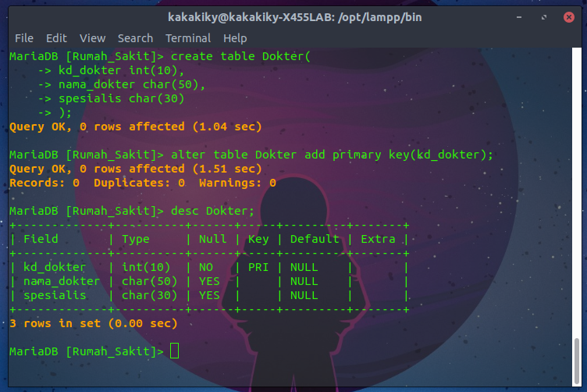The width and height of the screenshot is (587, 392).
Task: Open the Edit menu
Action: pyautogui.click(x=56, y=38)
